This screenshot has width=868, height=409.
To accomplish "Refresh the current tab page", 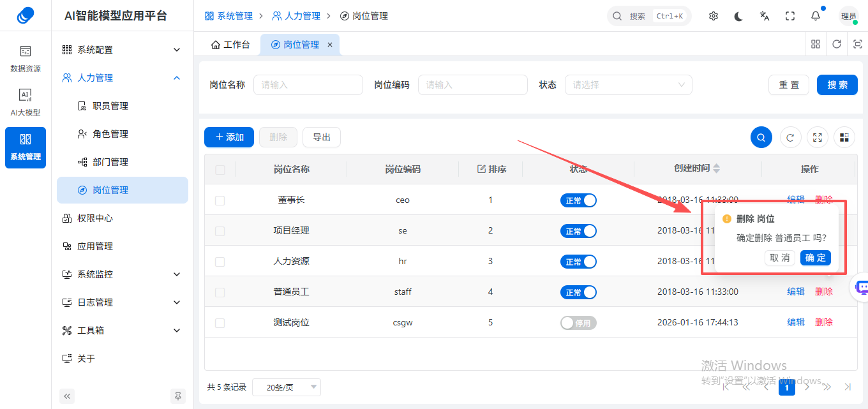I will click(837, 44).
